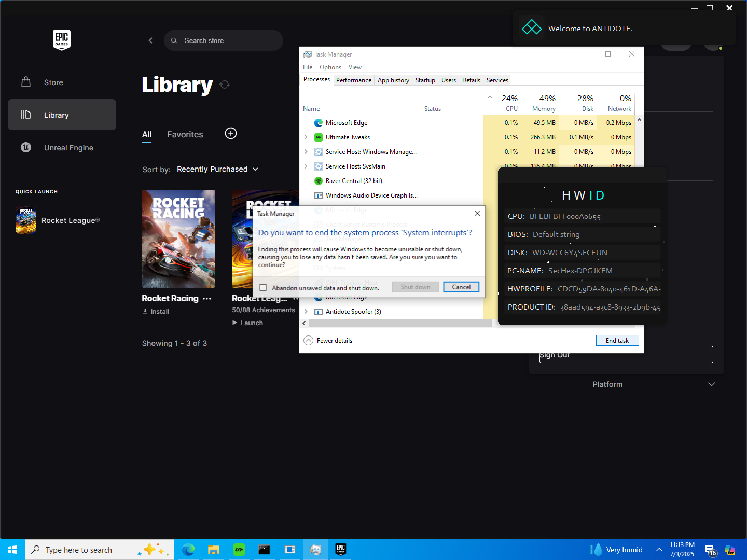Expand Antidote Spoofer (3) process group
This screenshot has width=747, height=560.
[306, 312]
